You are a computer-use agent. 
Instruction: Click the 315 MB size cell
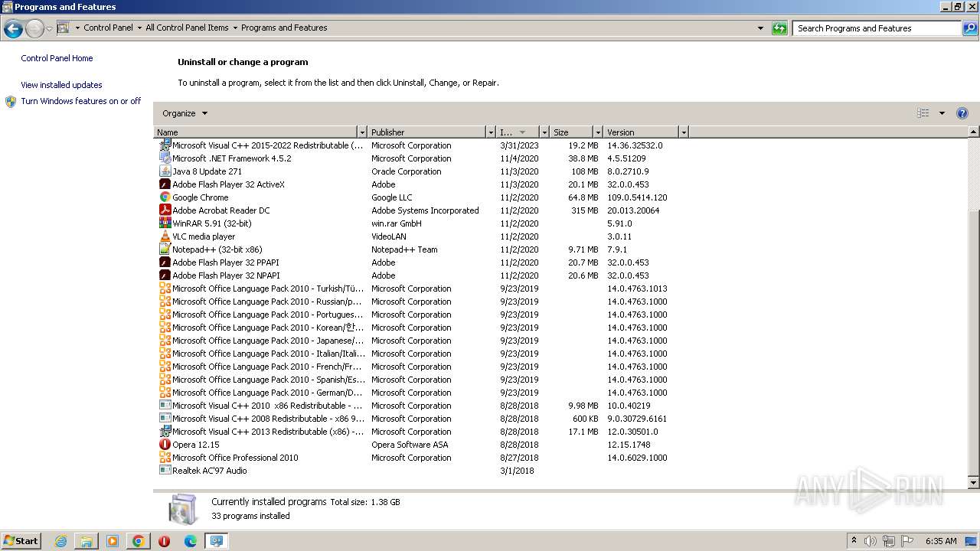pos(585,210)
